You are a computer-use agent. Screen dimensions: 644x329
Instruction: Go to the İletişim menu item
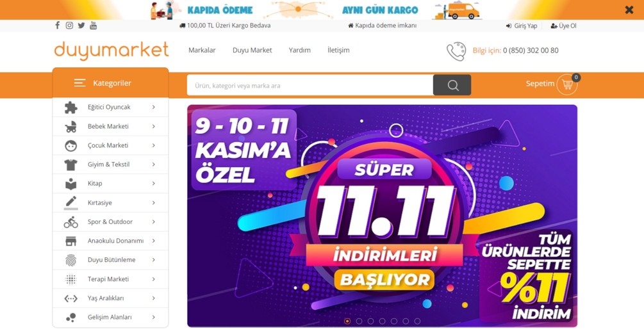click(338, 50)
